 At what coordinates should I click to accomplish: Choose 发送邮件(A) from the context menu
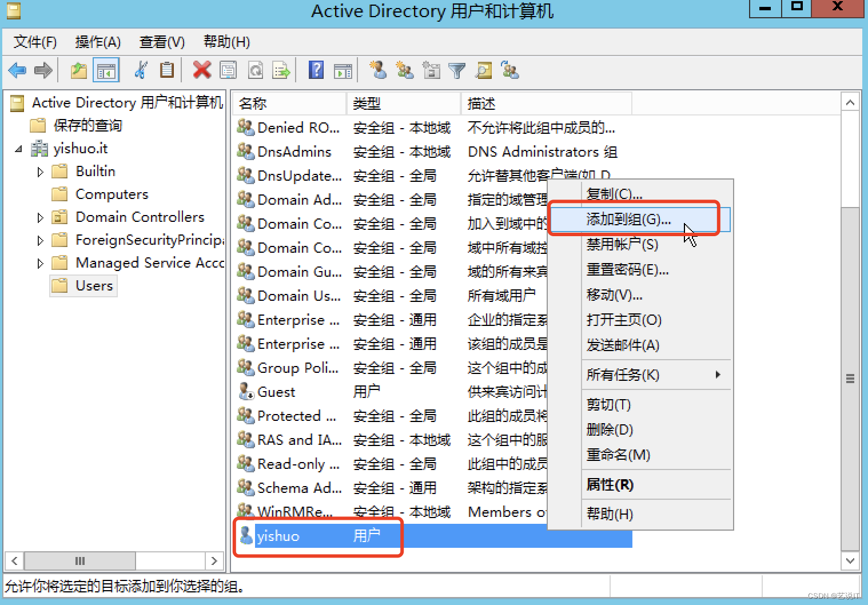(x=640, y=345)
